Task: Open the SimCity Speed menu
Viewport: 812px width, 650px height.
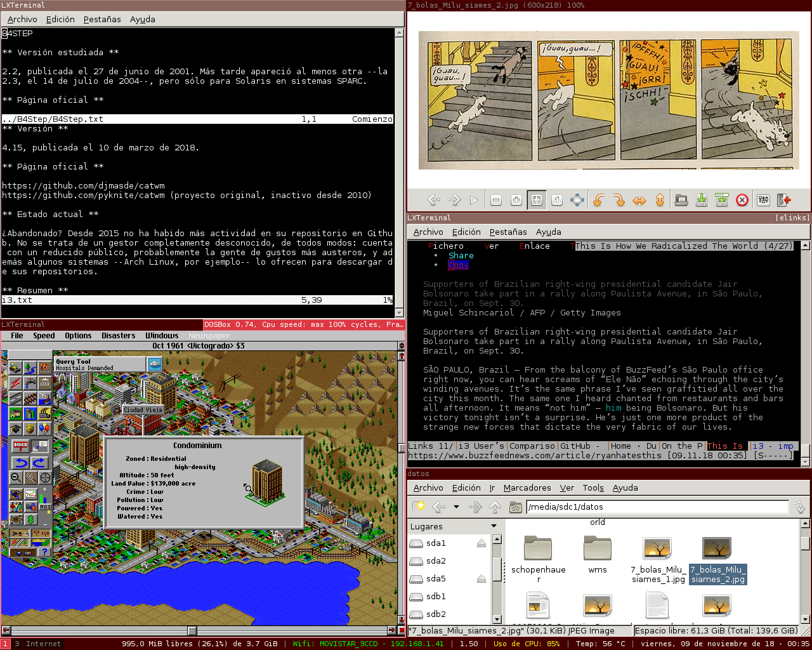Action: 44,336
